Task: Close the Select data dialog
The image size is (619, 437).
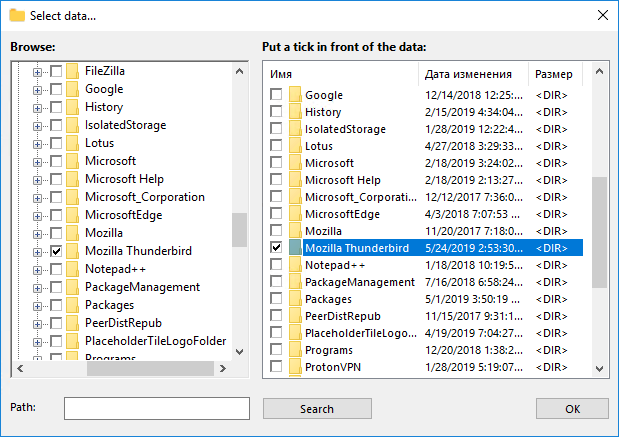Action: pos(603,15)
